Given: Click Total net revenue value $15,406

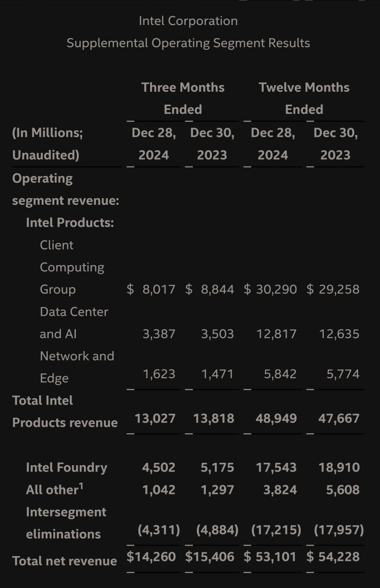Looking at the screenshot, I should [x=210, y=556].
